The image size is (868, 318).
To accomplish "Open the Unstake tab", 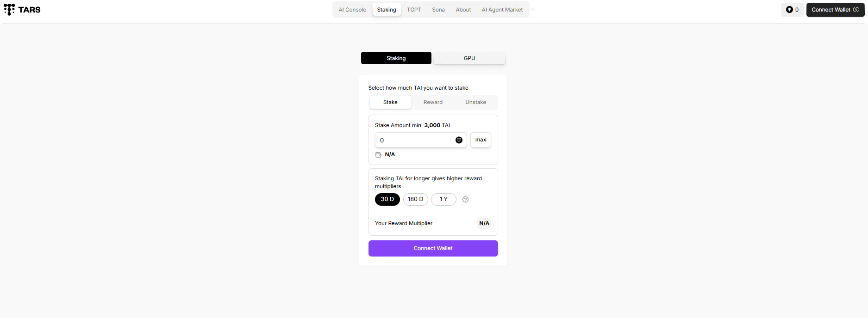I will click(x=475, y=102).
